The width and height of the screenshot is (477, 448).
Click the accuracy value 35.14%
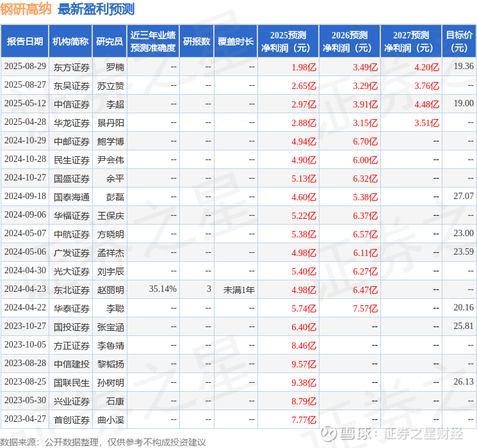163,289
